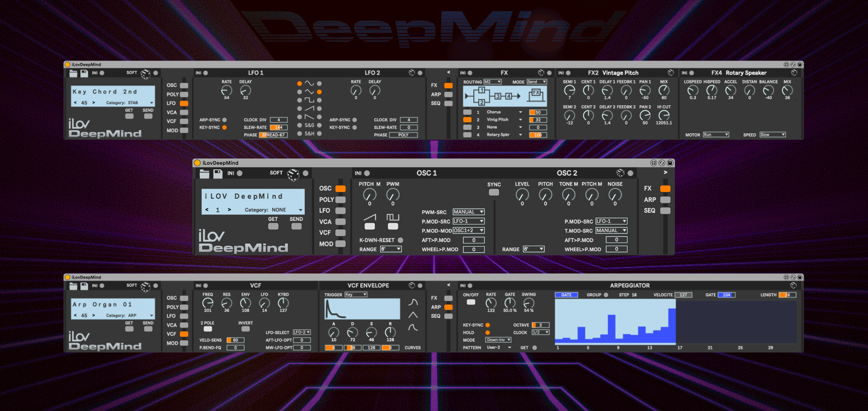Screen dimensions: 868x411
Task: Toggle LFO 1 KEY-SYNC
Action: point(225,127)
